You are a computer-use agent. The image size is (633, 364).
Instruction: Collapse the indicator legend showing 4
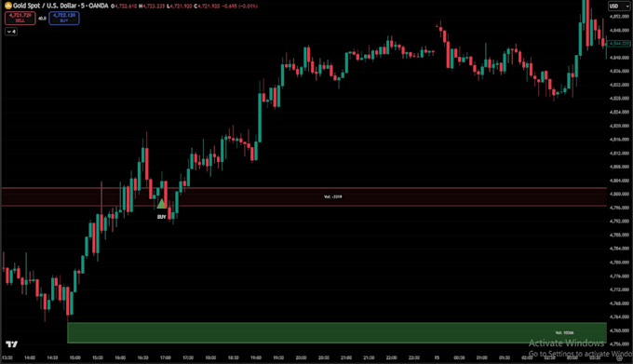[11, 32]
